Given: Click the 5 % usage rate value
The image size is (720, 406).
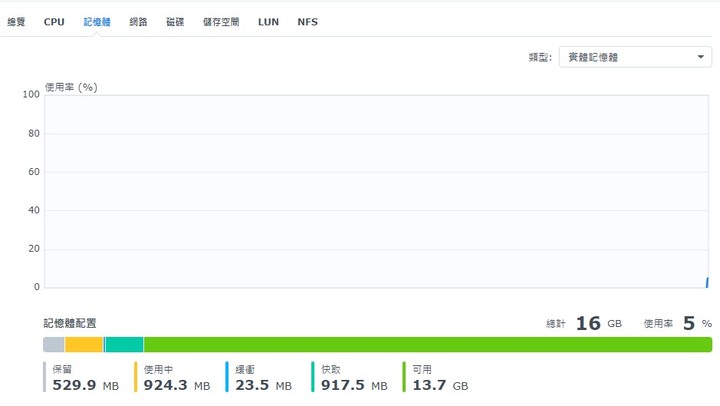Looking at the screenshot, I should tap(698, 323).
